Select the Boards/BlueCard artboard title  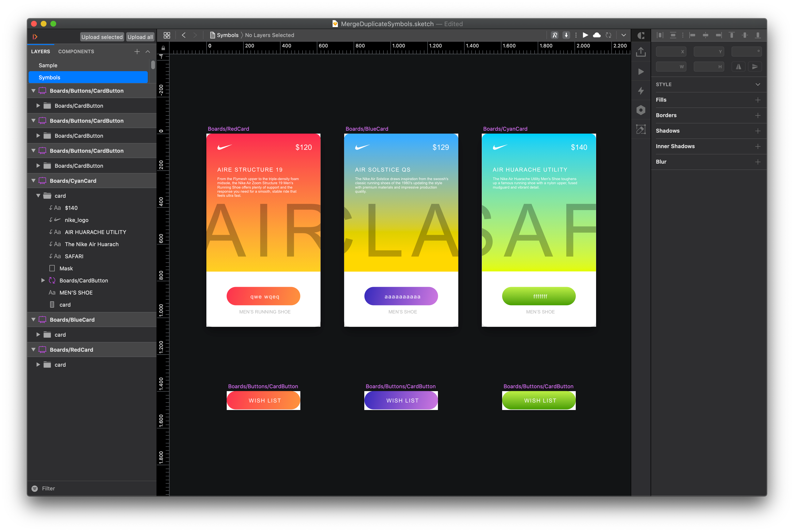367,129
